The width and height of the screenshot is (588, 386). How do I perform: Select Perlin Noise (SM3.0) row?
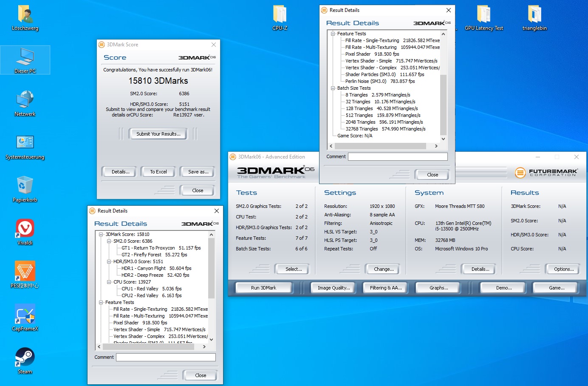(380, 81)
